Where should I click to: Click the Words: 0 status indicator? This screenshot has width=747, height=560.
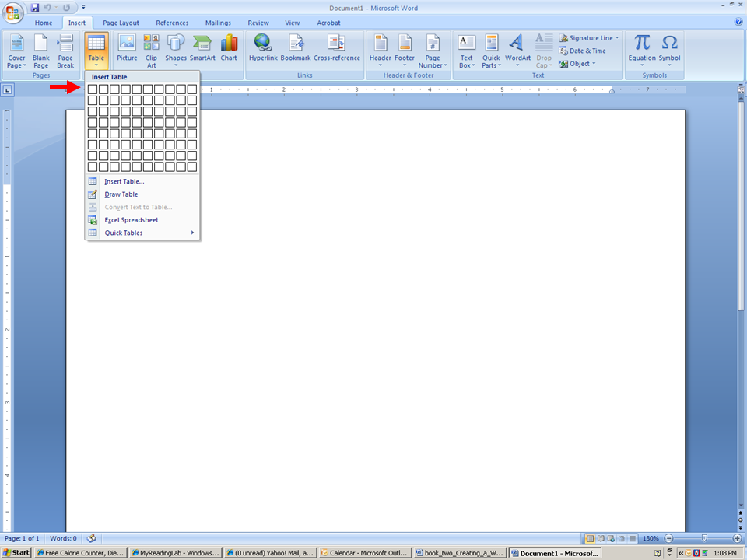(x=63, y=538)
